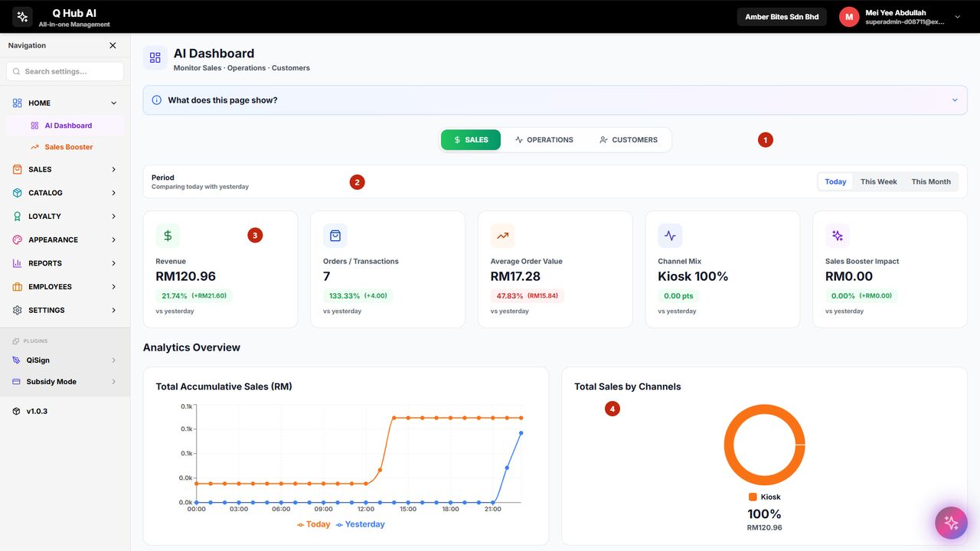
Task: Open the AI assistant floating sparkle button
Action: click(952, 523)
